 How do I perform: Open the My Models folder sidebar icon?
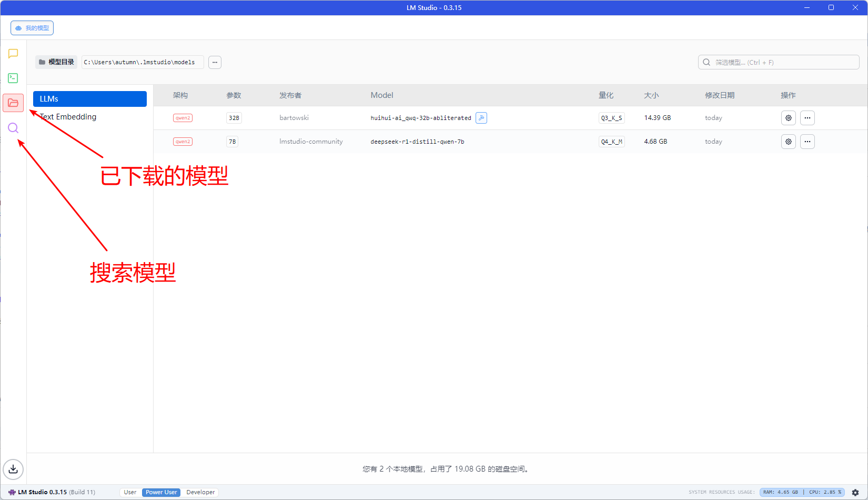(13, 103)
